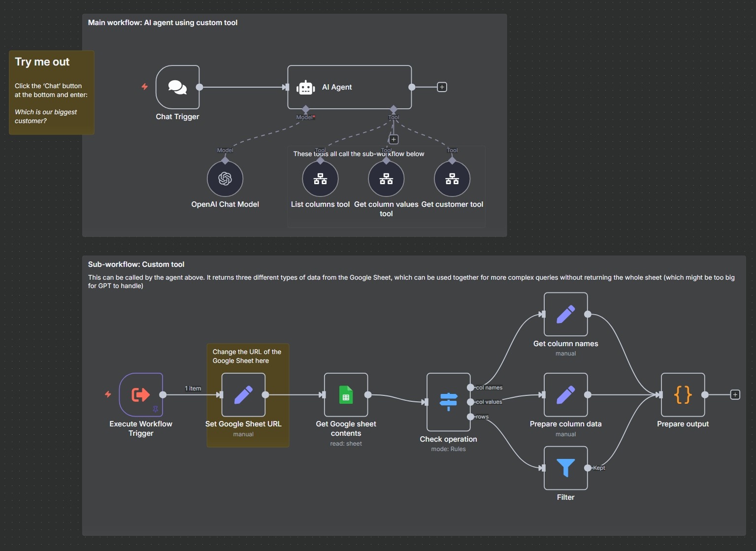Screen dimensions: 756x551
Task: Select the Execute Workflow Trigger node
Action: coord(141,395)
